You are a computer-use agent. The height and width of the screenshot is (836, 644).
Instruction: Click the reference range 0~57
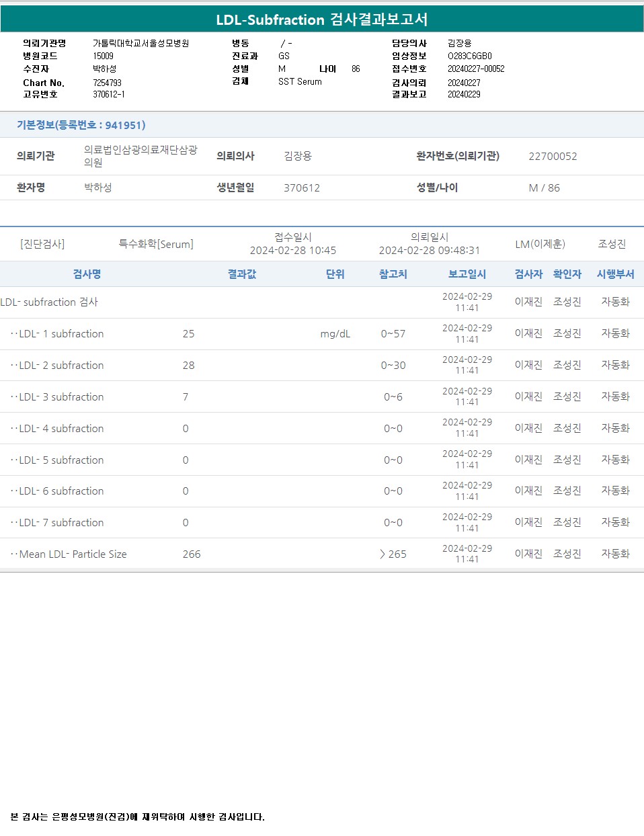(393, 334)
